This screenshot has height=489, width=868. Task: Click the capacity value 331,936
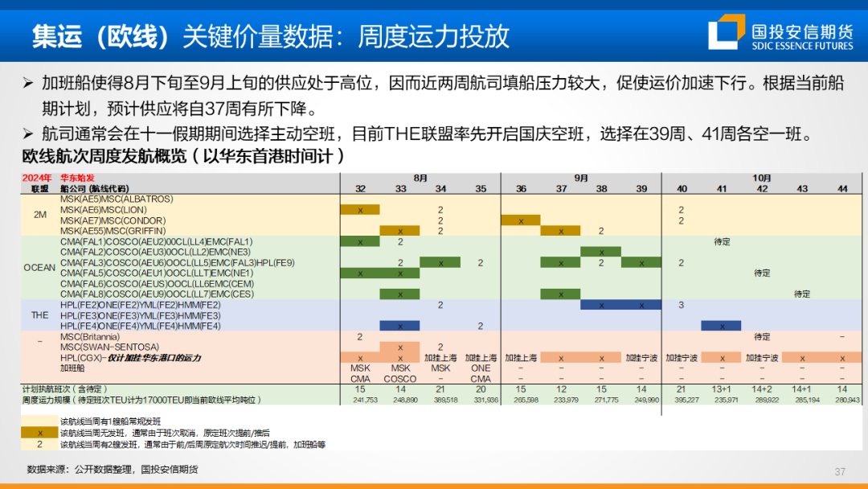(x=485, y=400)
